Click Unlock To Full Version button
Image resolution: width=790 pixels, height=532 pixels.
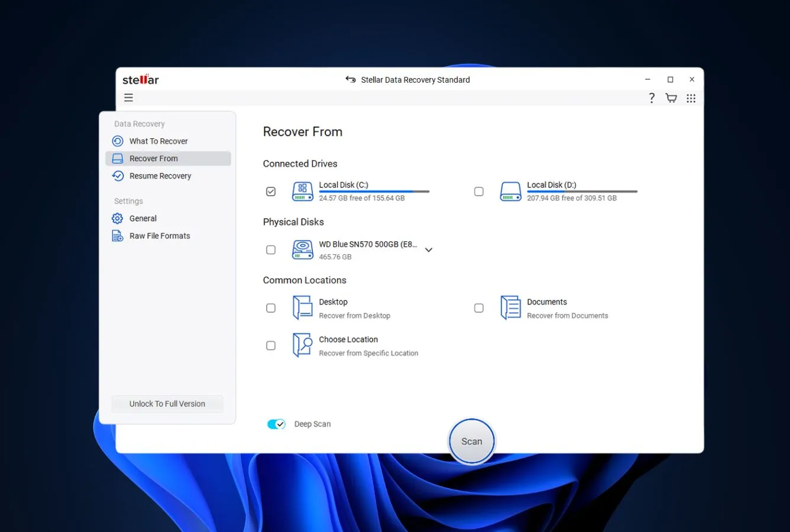[167, 404]
